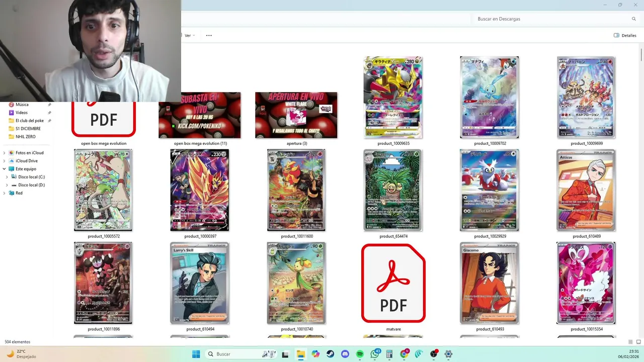644x362 pixels.
Task: Select product_10009699 card thumbnail
Action: tap(586, 98)
